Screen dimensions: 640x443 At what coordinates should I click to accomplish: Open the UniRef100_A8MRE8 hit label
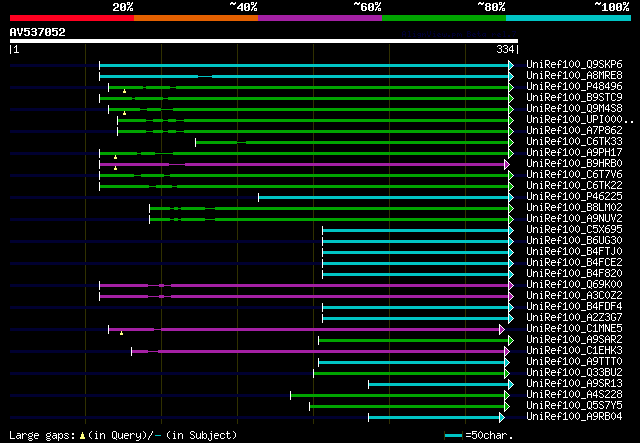coord(574,76)
